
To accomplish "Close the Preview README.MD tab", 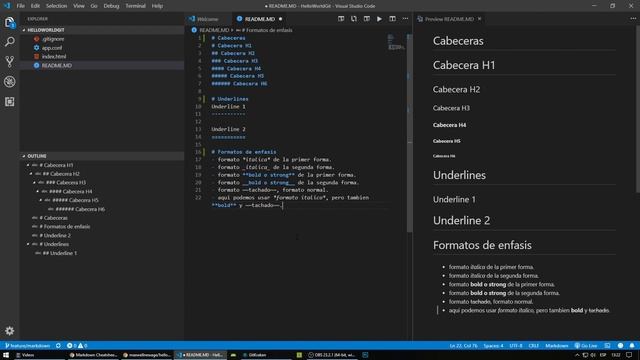I will (x=480, y=19).
